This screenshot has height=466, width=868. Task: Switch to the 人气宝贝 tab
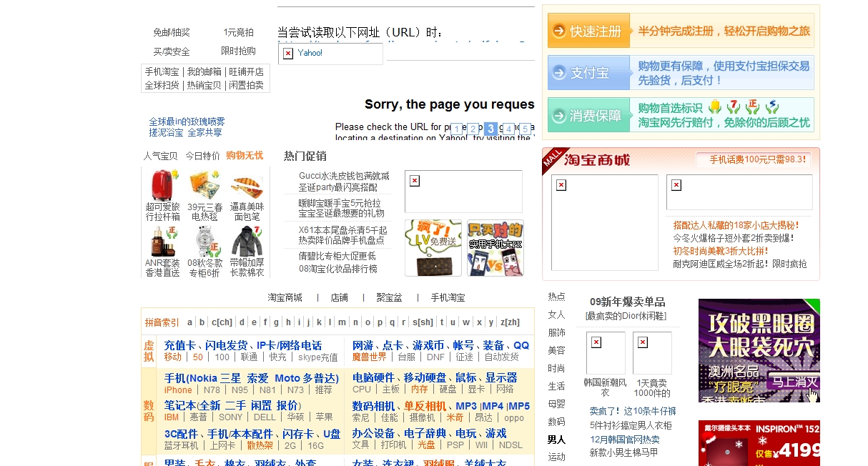pos(161,156)
